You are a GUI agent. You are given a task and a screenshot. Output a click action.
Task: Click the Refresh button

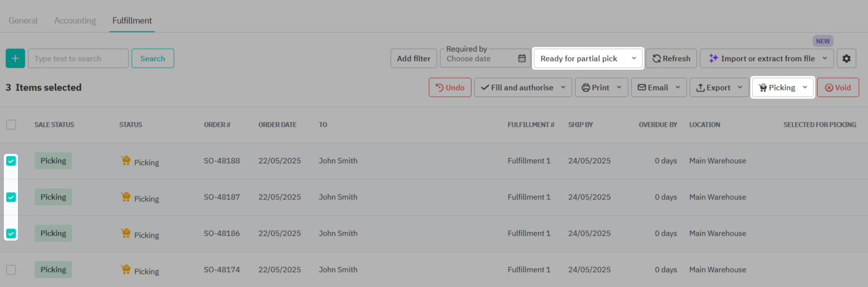click(671, 59)
